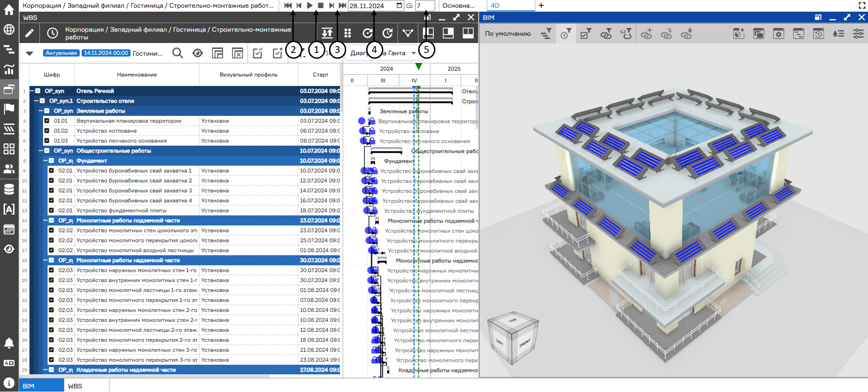This screenshot has height=392, width=868.
Task: Add a new tab with plus button
Action: point(541,5)
